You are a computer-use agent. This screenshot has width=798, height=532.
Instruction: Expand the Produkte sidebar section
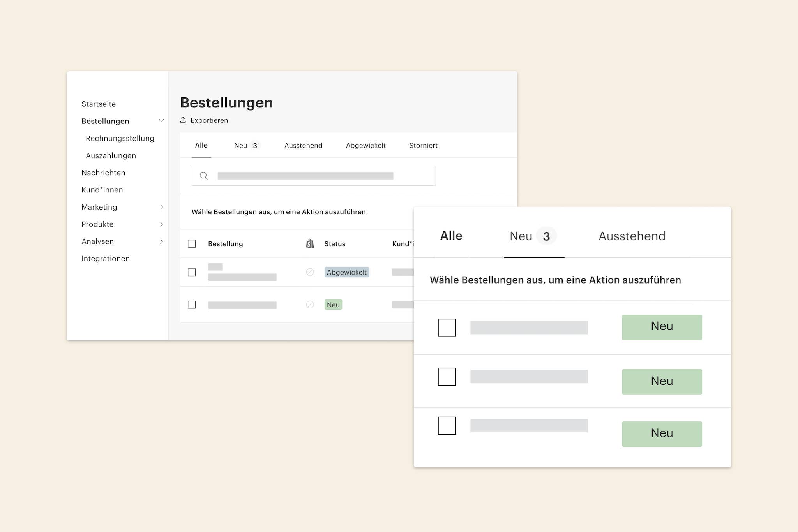tap(161, 224)
